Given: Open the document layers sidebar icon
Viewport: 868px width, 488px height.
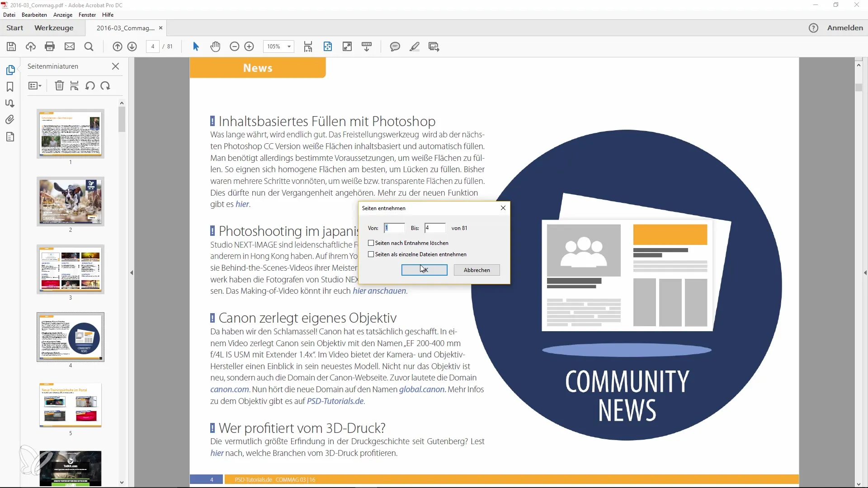Looking at the screenshot, I should pyautogui.click(x=10, y=137).
